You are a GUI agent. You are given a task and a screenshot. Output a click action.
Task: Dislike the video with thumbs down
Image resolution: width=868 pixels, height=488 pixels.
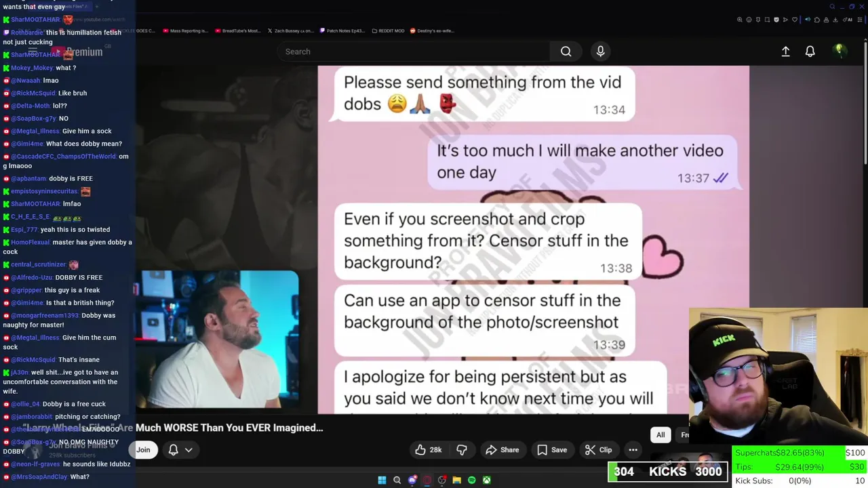pyautogui.click(x=462, y=450)
